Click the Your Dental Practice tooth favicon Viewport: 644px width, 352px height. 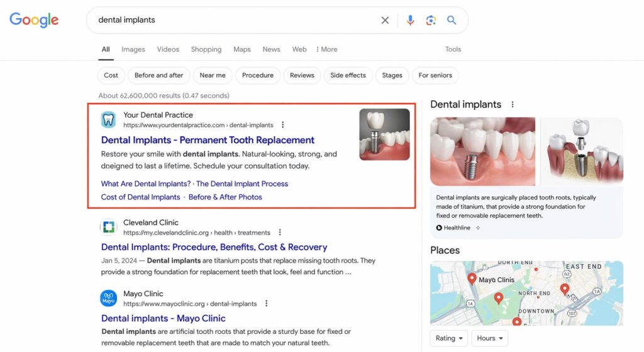click(108, 120)
